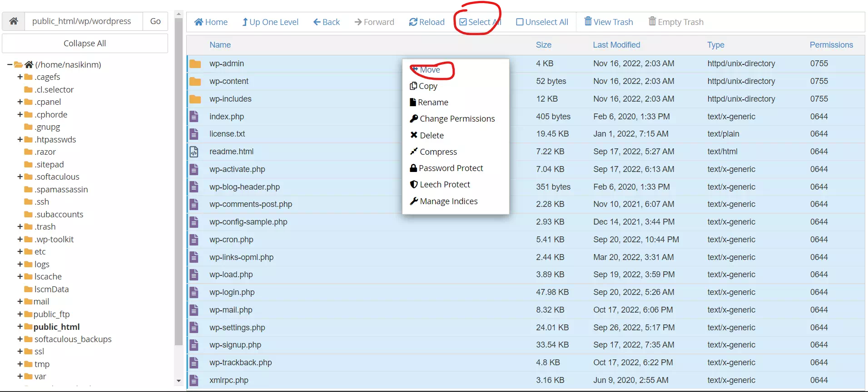Click the wp-load.php file icon
The image size is (868, 392).
click(x=194, y=274)
